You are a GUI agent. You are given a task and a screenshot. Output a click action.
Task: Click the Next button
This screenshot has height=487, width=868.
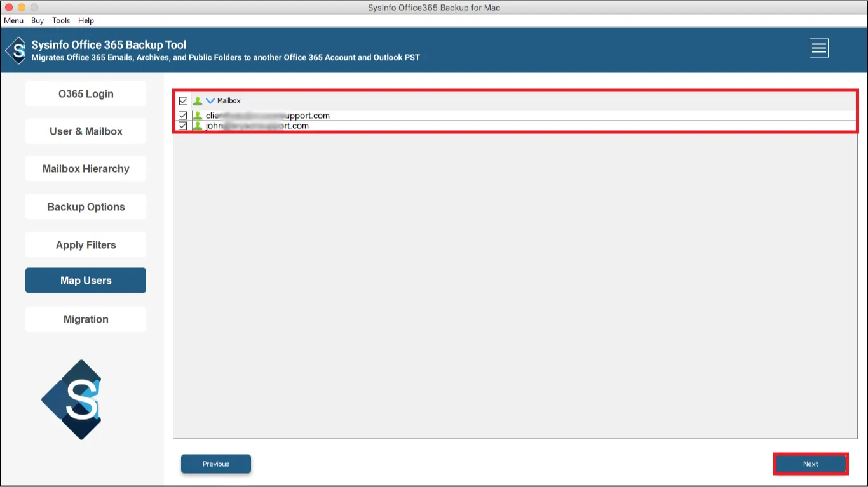pyautogui.click(x=811, y=464)
